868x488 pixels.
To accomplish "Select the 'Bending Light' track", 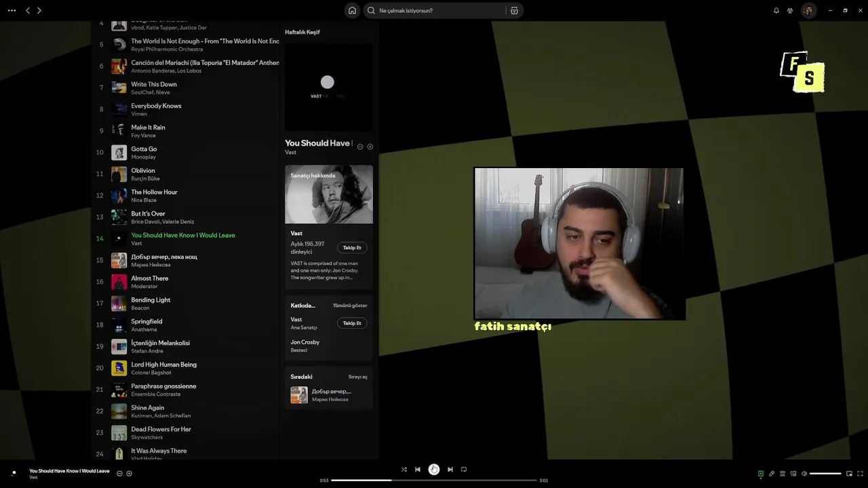I will [151, 300].
